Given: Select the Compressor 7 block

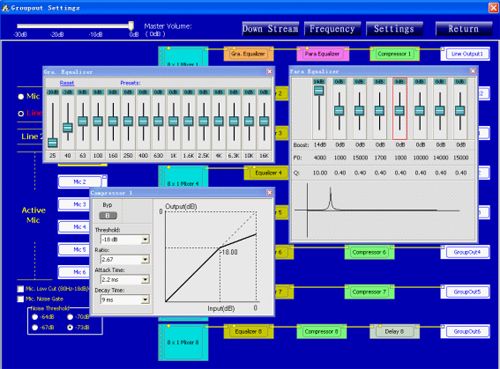Looking at the screenshot, I should pyautogui.click(x=369, y=292).
